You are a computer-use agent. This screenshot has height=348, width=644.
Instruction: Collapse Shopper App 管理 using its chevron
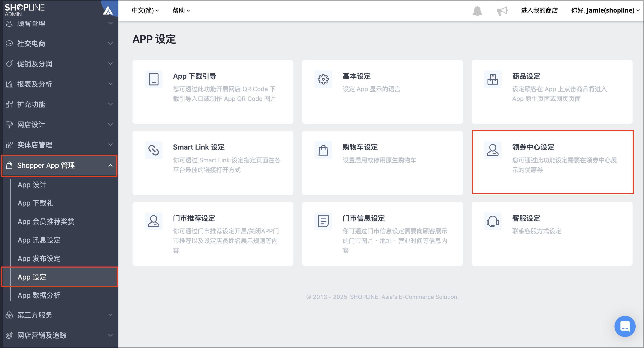click(x=110, y=165)
